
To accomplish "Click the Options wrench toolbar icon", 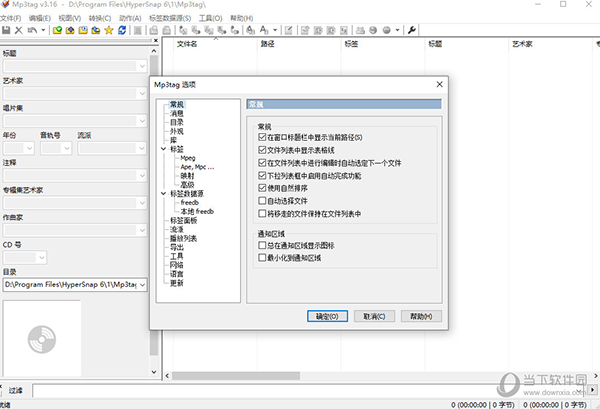I will [412, 30].
